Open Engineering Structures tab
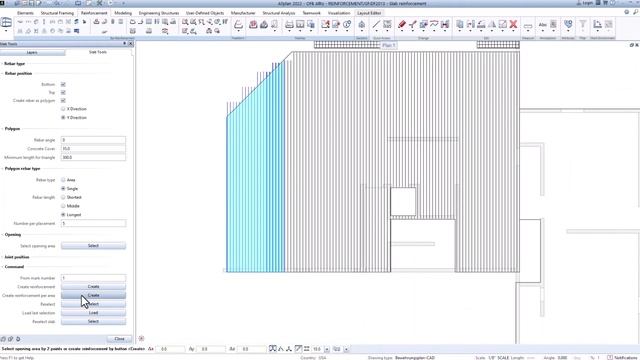Image resolution: width=640 pixels, height=360 pixels. [159, 13]
